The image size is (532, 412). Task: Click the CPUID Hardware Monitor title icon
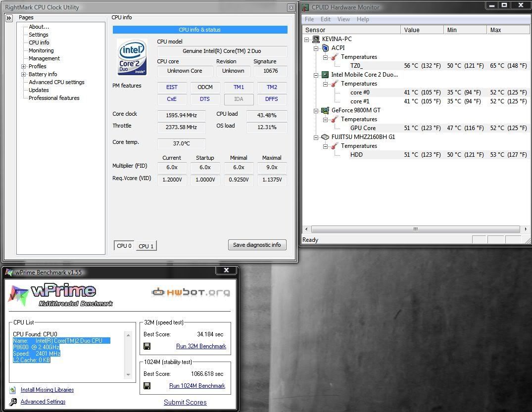pos(306,7)
